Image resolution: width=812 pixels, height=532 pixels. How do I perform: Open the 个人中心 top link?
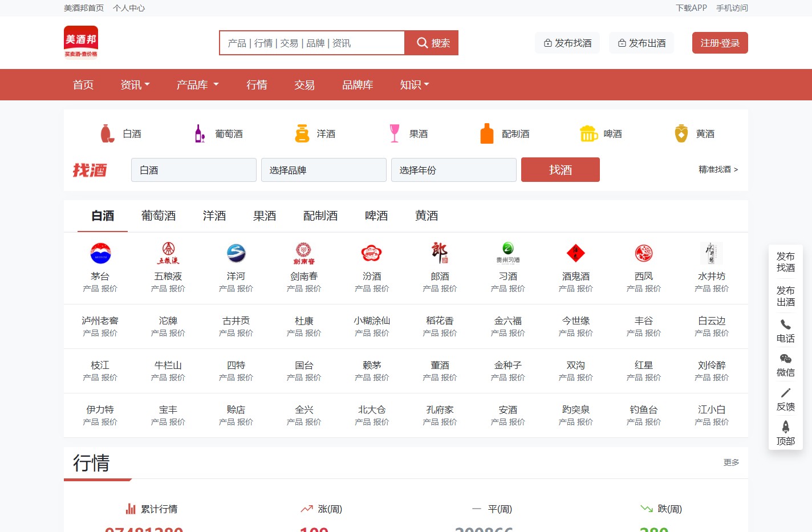tap(129, 8)
